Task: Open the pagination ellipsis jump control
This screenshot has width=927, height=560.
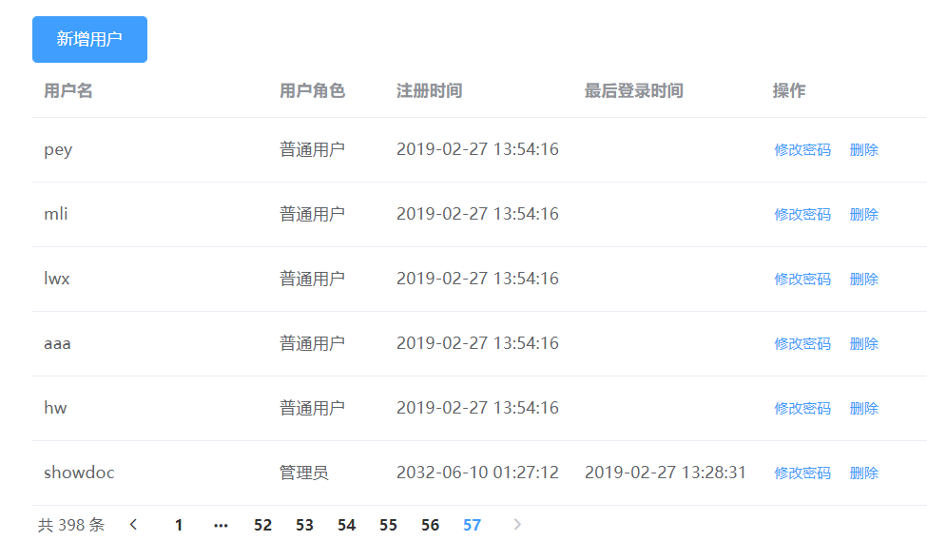Action: 221,524
